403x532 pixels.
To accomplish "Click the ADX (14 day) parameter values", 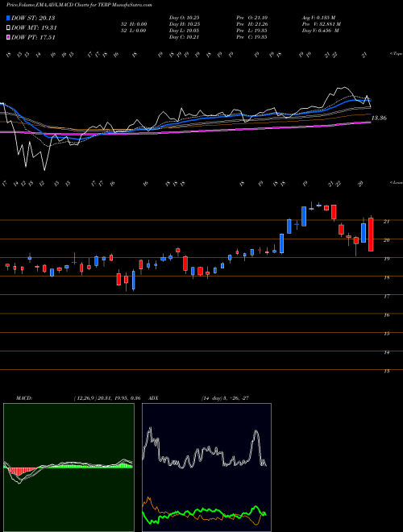I will point(226,398).
